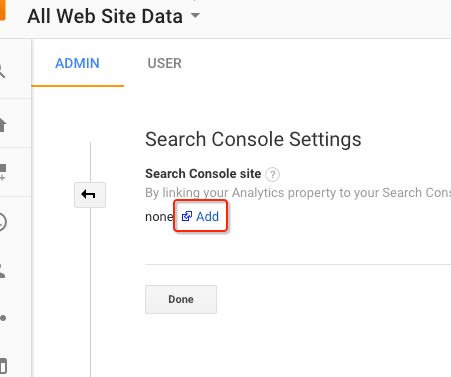451x377 pixels.
Task: Open Customization in the sidebar
Action: [x=3, y=172]
